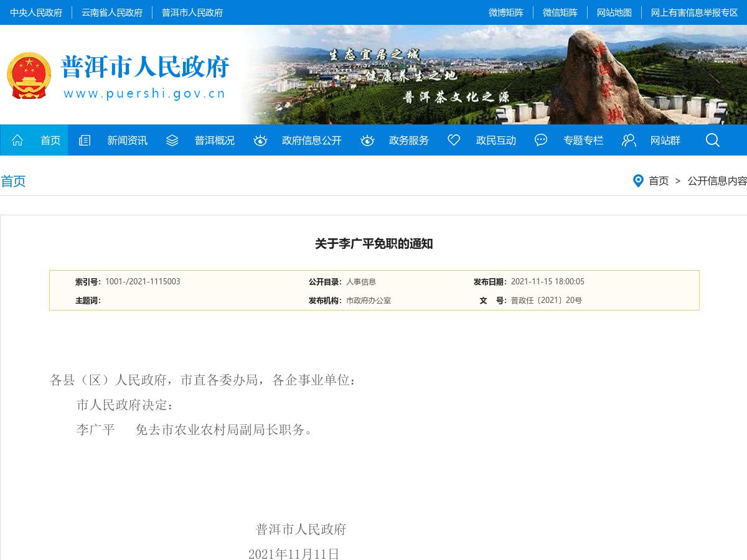
Task: Open the 新闻资讯 menu
Action: (x=127, y=140)
